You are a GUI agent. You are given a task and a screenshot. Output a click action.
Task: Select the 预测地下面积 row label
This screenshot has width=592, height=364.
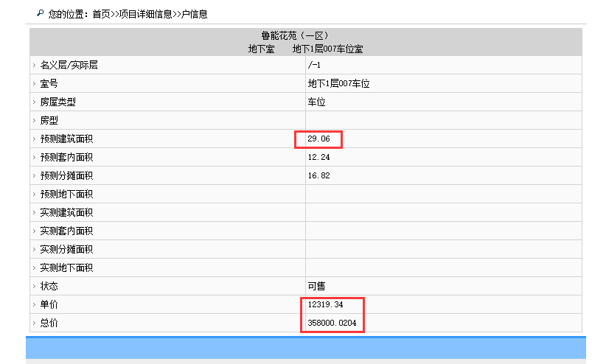[x=66, y=195]
